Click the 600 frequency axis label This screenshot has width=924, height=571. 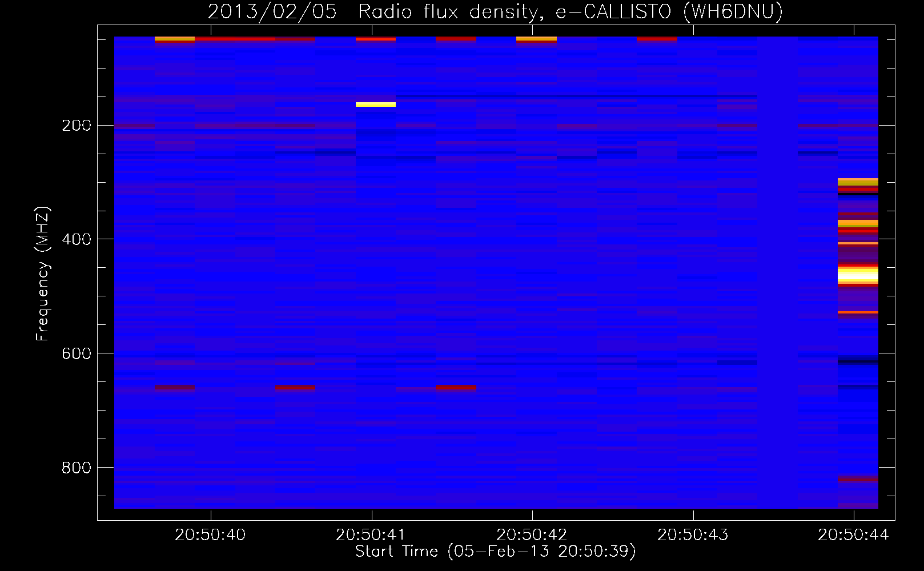(x=77, y=353)
